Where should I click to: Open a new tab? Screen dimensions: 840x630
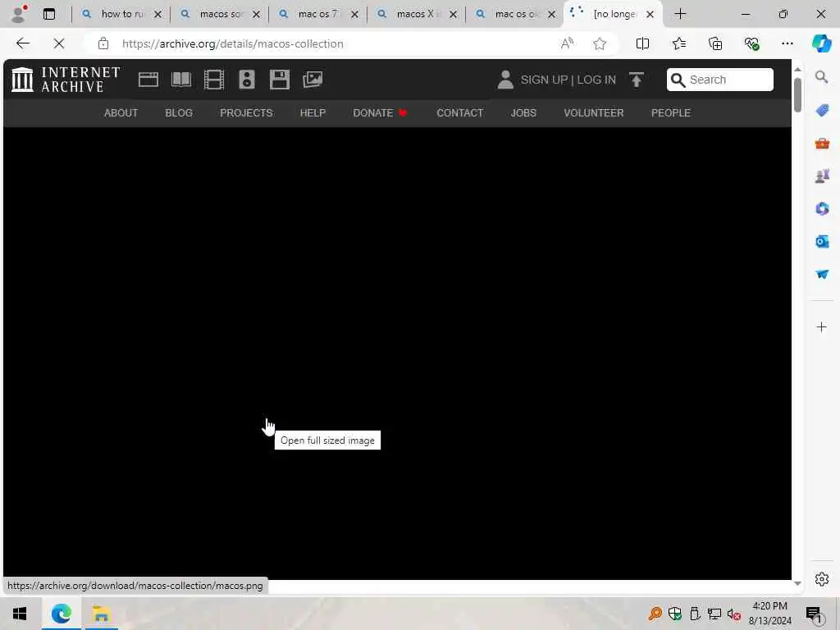tap(680, 14)
